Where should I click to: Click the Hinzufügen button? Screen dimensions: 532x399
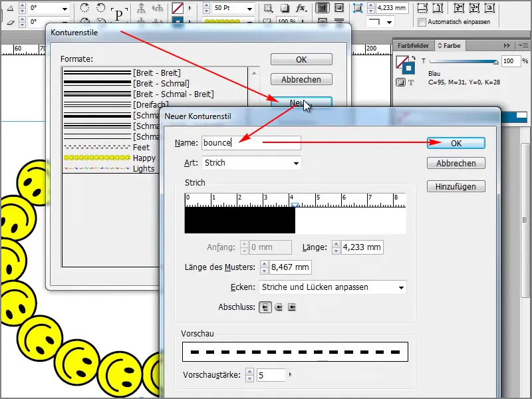[456, 187]
